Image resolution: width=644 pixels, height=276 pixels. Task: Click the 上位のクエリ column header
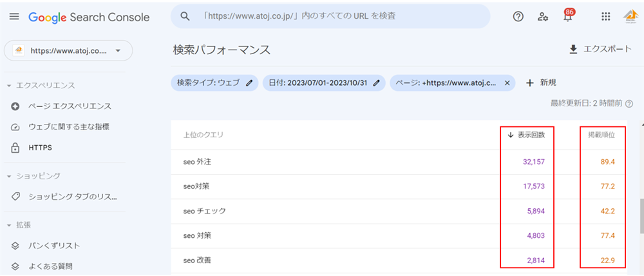coord(204,135)
